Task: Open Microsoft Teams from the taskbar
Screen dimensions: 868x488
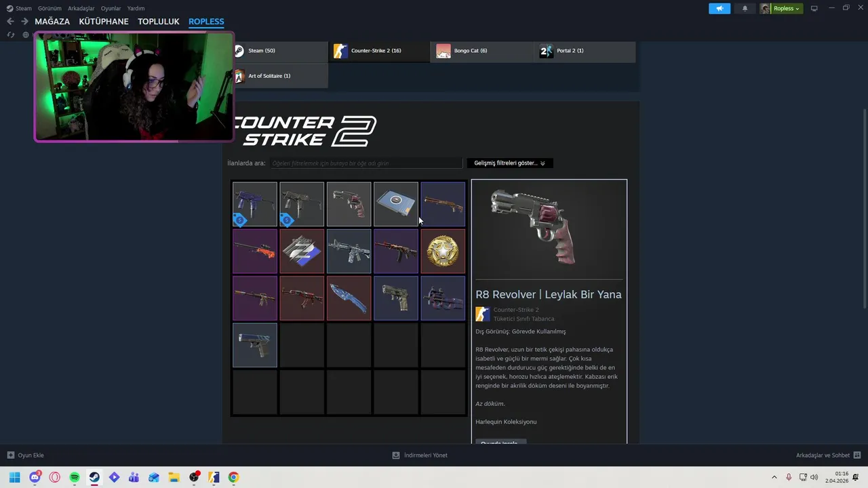Action: (134, 477)
